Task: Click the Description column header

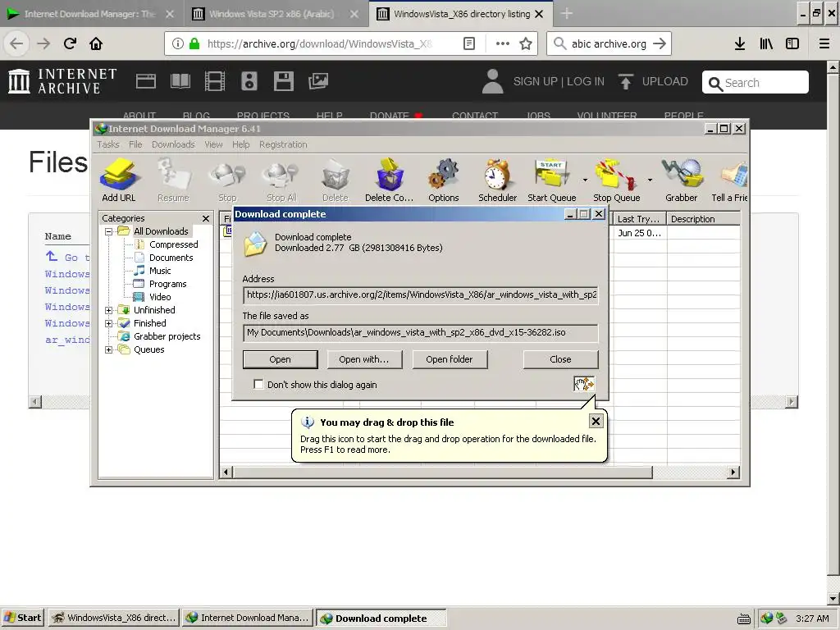Action: tap(703, 218)
